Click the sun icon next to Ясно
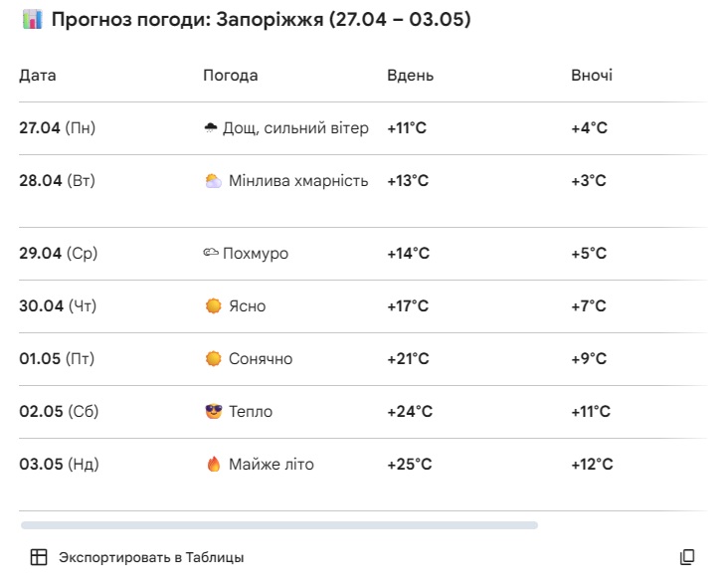Image resolution: width=726 pixels, height=588 pixels. [213, 306]
